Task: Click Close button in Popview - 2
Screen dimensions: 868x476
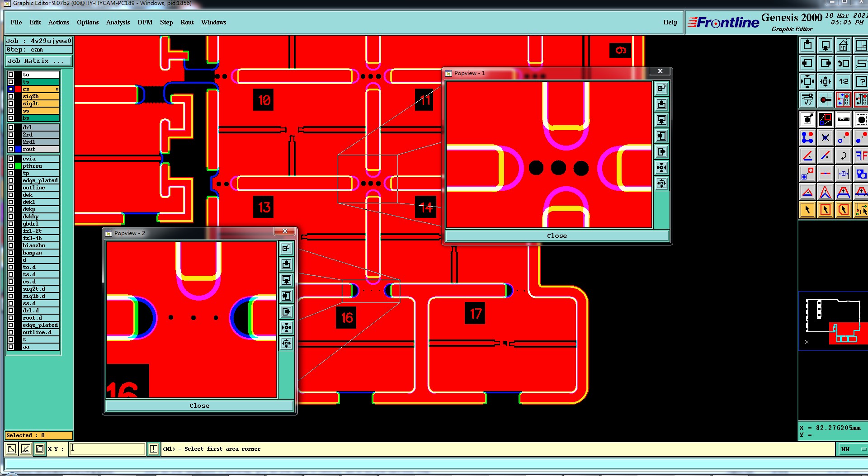Action: pyautogui.click(x=199, y=405)
